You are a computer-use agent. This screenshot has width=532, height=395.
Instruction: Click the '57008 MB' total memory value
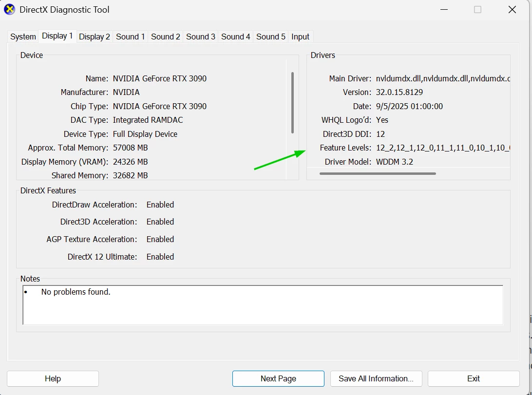[x=130, y=148]
